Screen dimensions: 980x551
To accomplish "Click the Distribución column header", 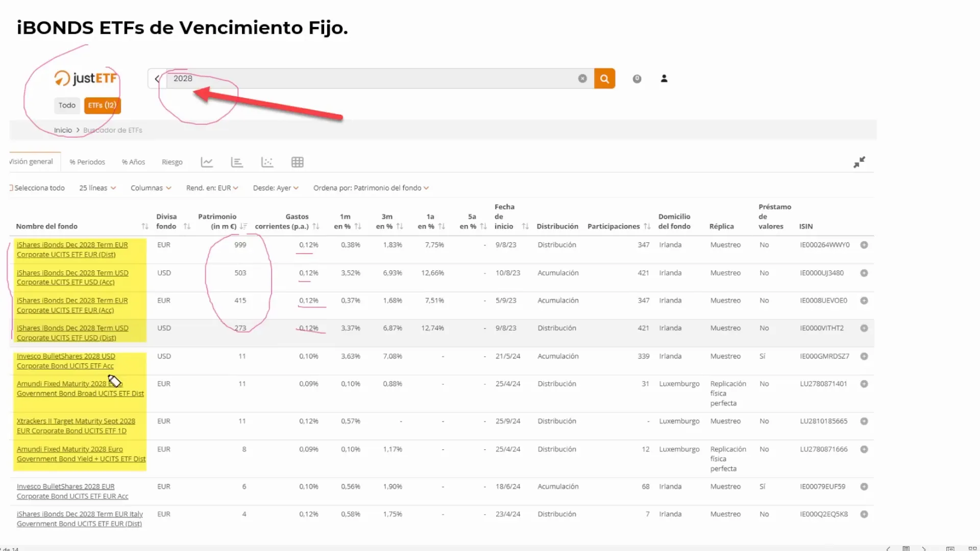I will click(x=557, y=227).
